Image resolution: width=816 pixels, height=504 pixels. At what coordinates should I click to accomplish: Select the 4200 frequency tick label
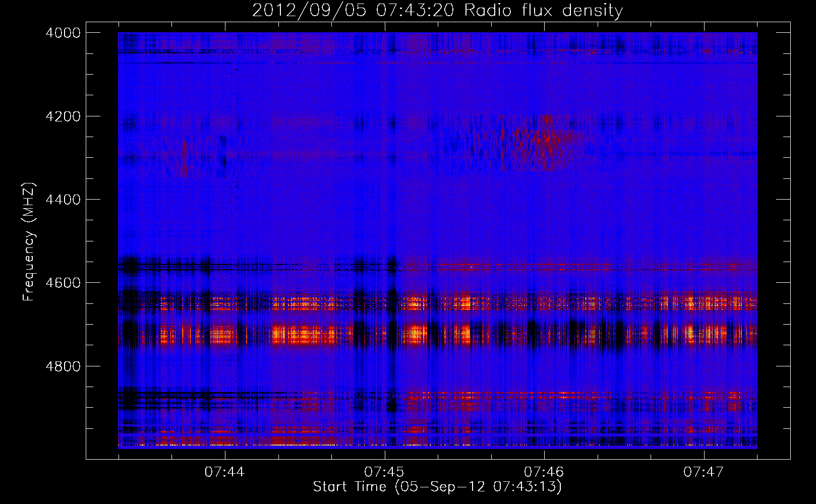(x=63, y=116)
